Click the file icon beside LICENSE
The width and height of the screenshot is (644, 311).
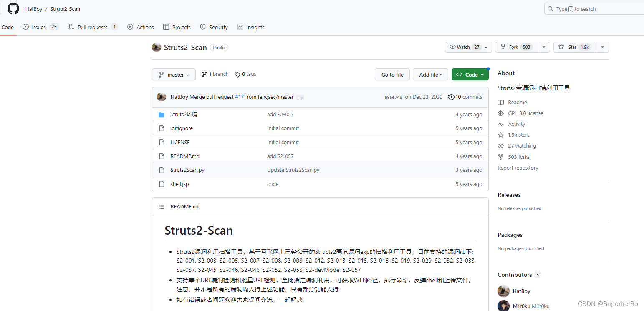pyautogui.click(x=162, y=143)
